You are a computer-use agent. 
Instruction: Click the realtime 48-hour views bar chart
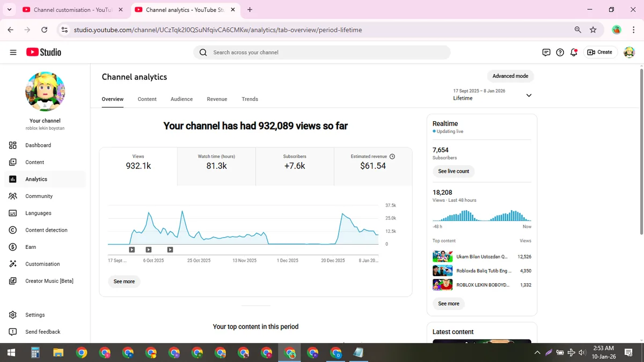click(482, 215)
